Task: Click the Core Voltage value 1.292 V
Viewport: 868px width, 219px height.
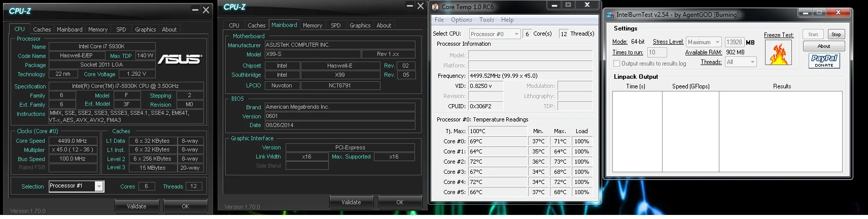Action: (x=136, y=74)
